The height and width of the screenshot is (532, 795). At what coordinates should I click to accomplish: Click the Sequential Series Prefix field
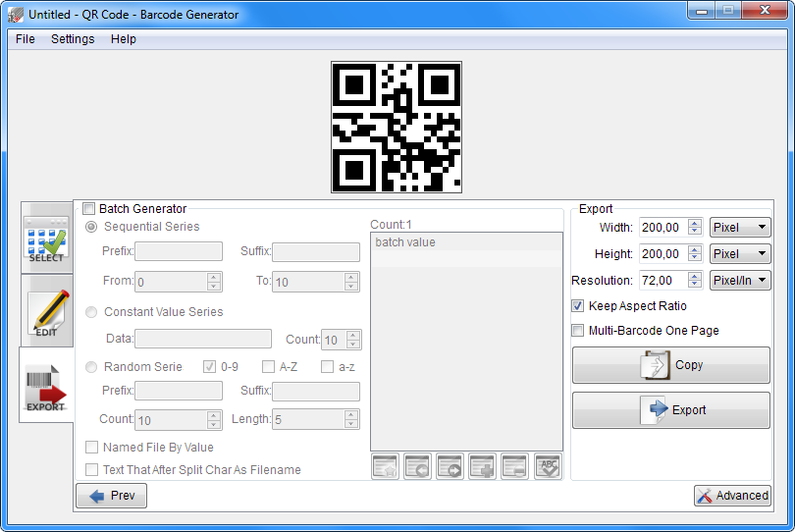179,251
